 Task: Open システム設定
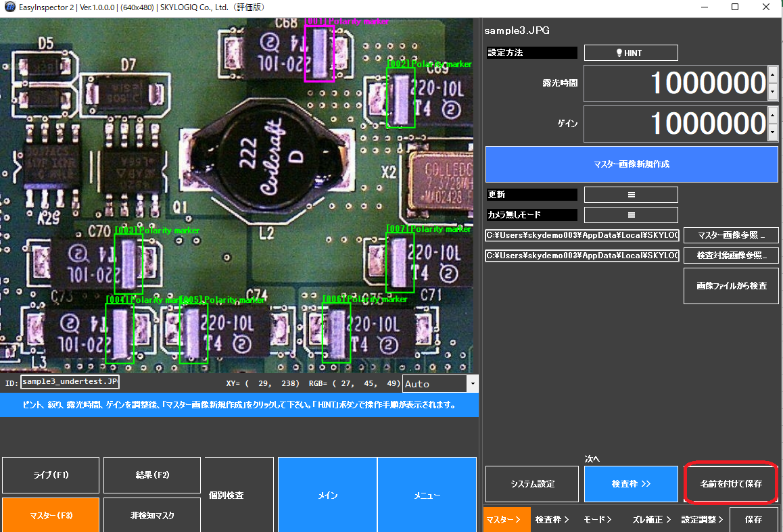[532, 484]
